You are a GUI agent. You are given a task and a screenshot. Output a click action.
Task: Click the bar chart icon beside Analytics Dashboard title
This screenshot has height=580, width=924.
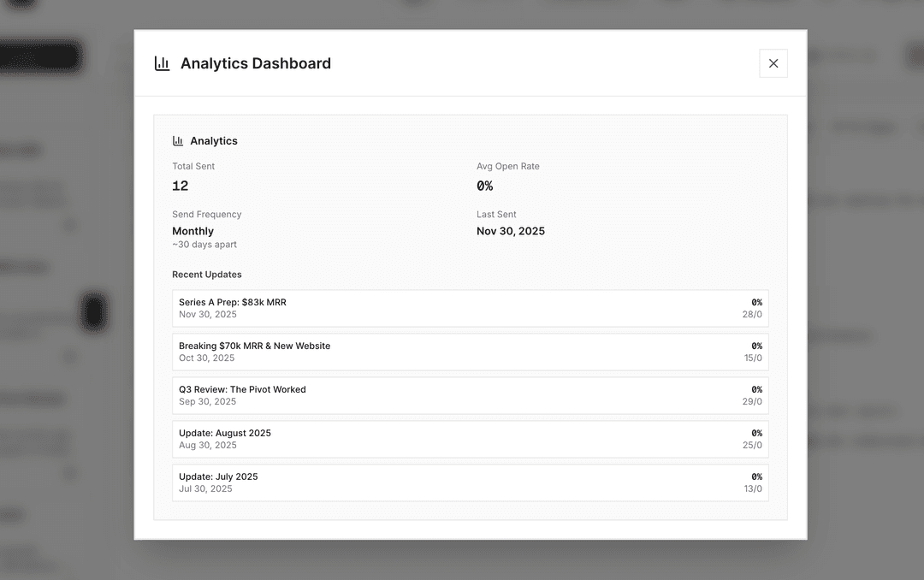coord(163,62)
